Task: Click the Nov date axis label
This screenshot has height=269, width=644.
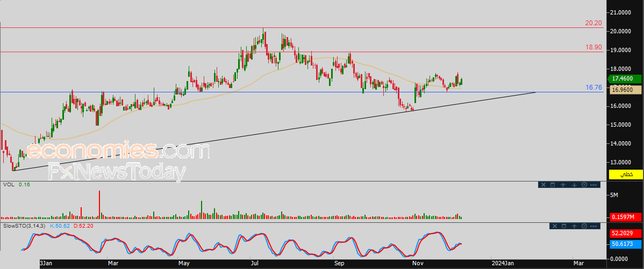Action: (x=418, y=263)
